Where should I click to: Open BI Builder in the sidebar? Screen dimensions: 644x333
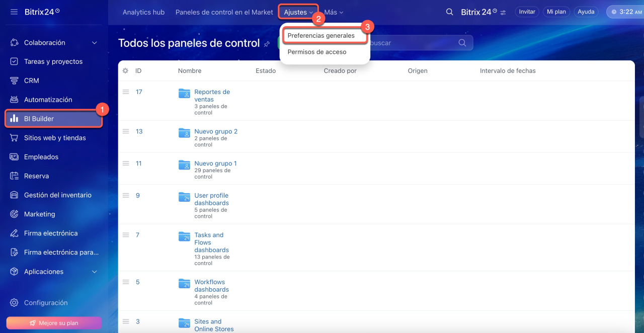click(54, 119)
